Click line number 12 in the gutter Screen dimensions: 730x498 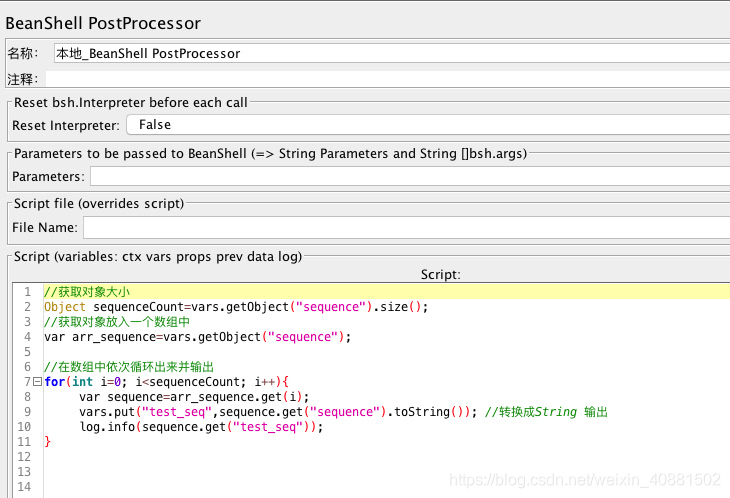coord(24,457)
